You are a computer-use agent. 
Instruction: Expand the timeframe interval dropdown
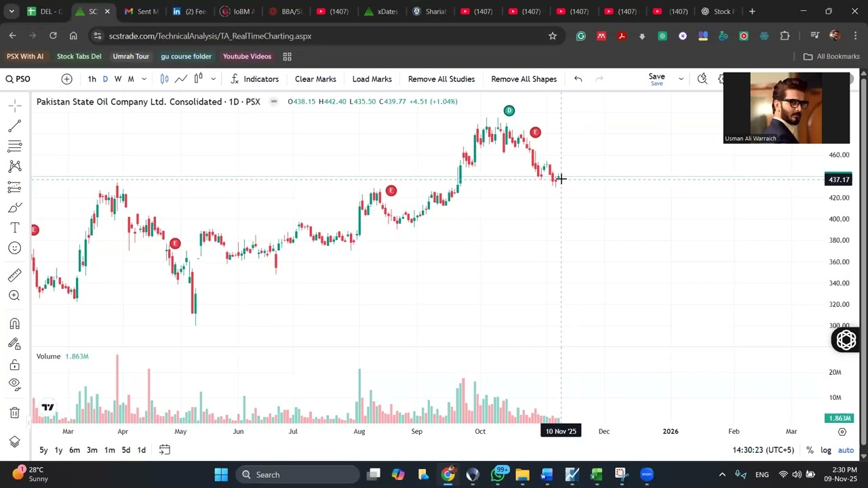[x=144, y=79]
